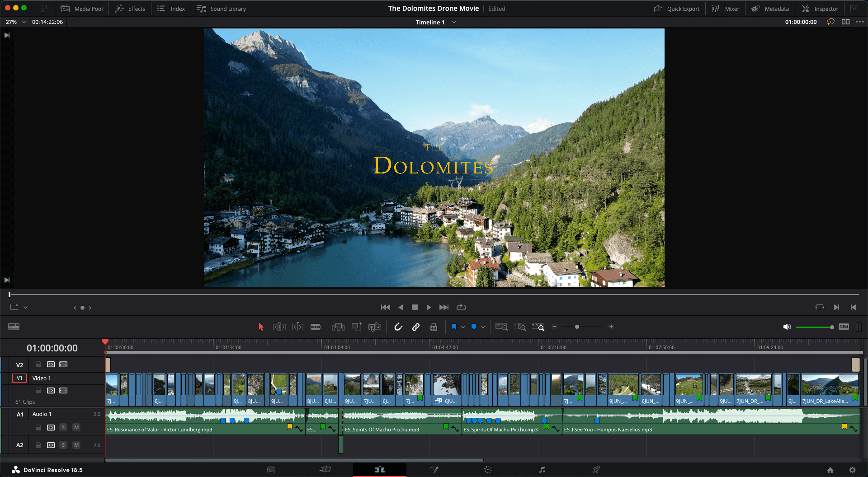Screen dimensions: 868x477
Task: Toggle linked selection chain icon
Action: pos(416,327)
